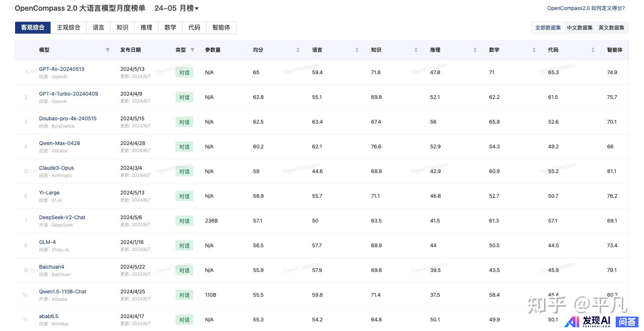Select the 客观综合 tab
Viewport: 644px width, 331px height.
click(33, 28)
